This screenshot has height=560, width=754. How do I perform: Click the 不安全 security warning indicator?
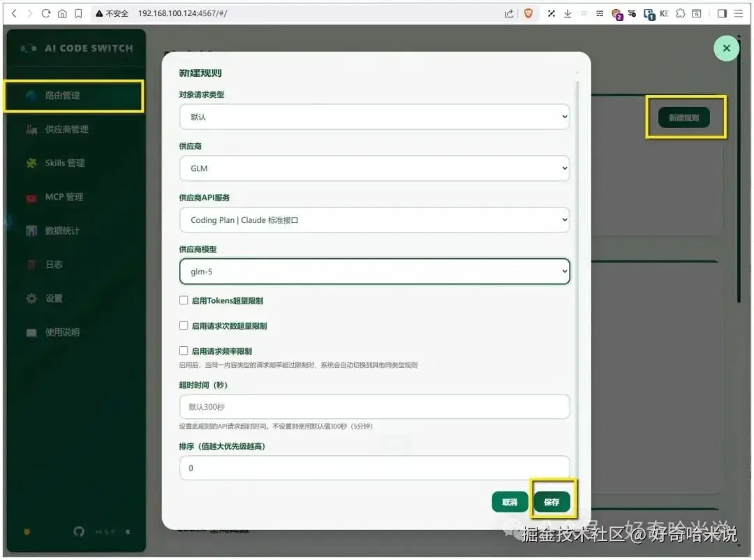click(112, 13)
